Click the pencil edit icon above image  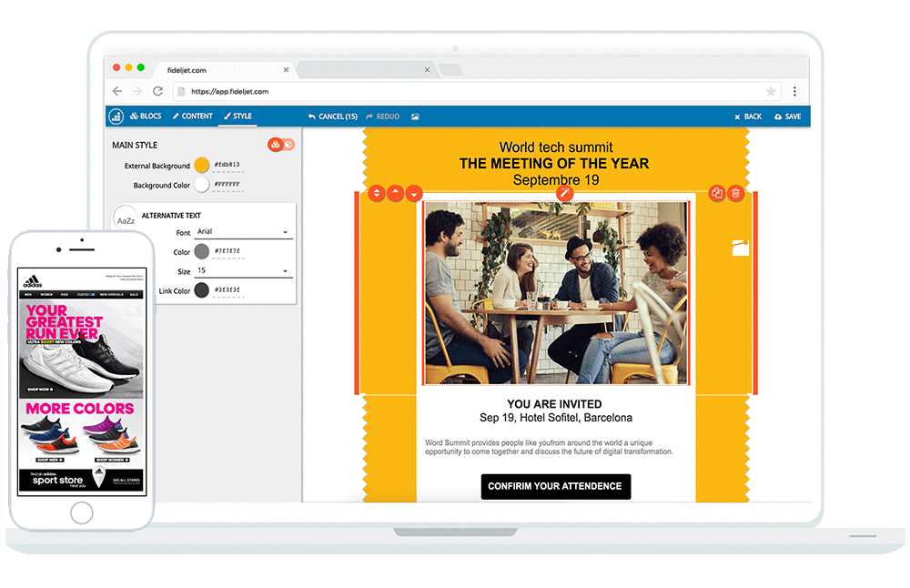coord(564,193)
